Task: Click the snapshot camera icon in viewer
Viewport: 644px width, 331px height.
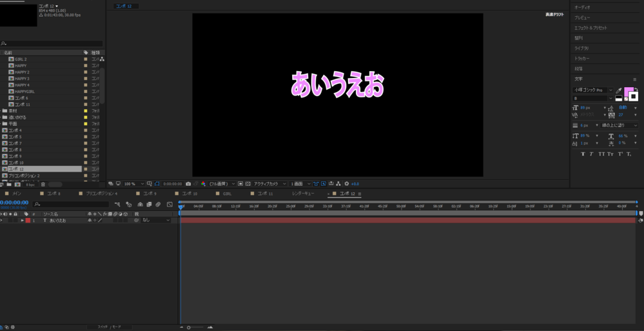Action: 188,184
